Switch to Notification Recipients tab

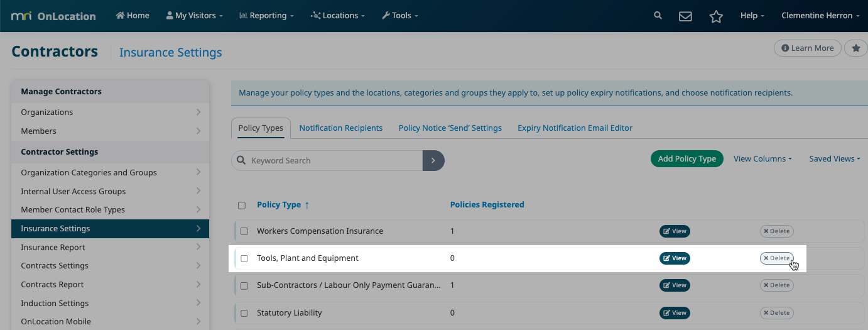pos(341,128)
